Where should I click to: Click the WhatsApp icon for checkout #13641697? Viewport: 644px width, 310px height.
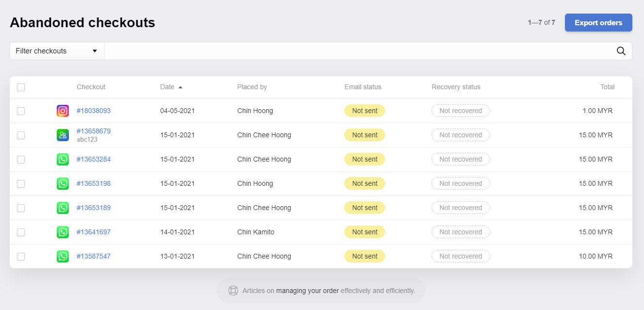tap(63, 232)
